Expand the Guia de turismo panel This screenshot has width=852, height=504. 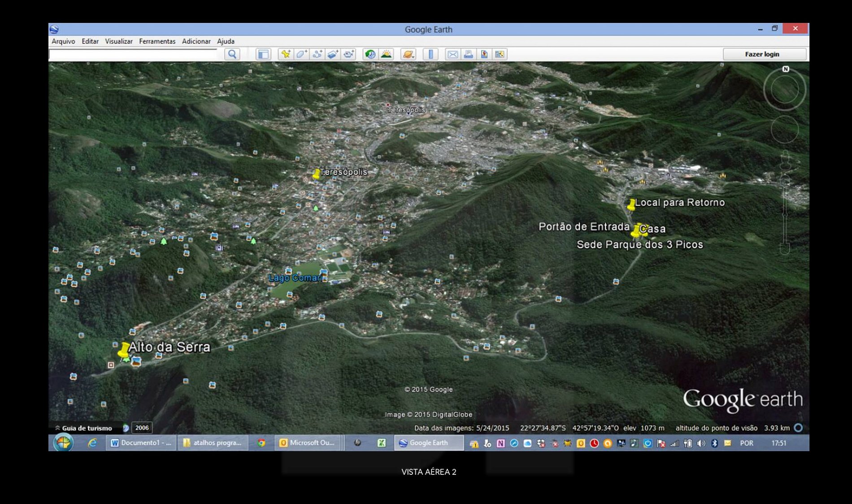point(83,428)
